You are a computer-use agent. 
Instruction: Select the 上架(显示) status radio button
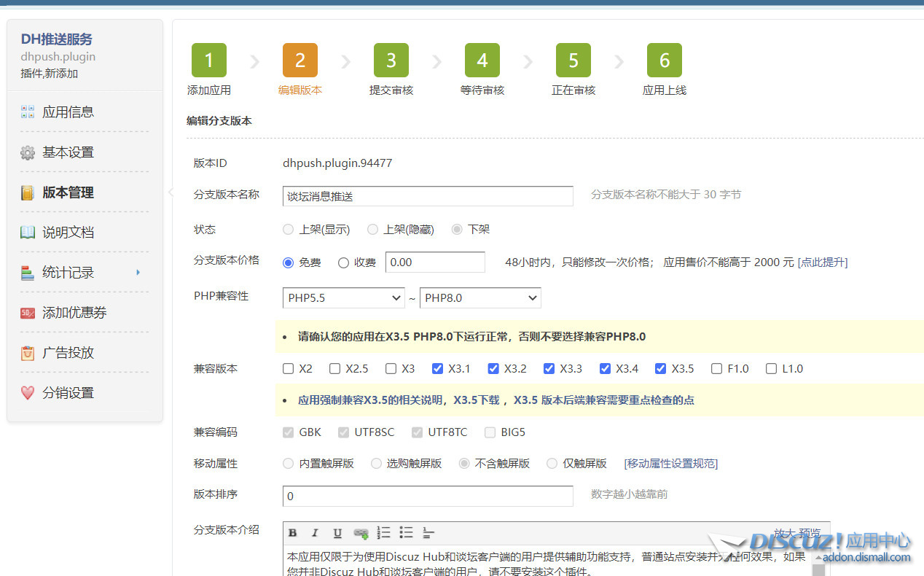click(x=289, y=230)
